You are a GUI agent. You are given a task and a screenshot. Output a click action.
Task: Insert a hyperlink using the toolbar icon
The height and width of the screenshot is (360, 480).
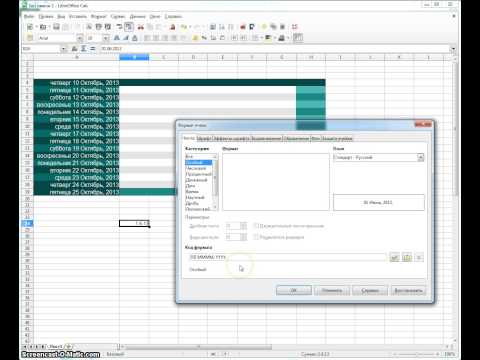pyautogui.click(x=213, y=27)
